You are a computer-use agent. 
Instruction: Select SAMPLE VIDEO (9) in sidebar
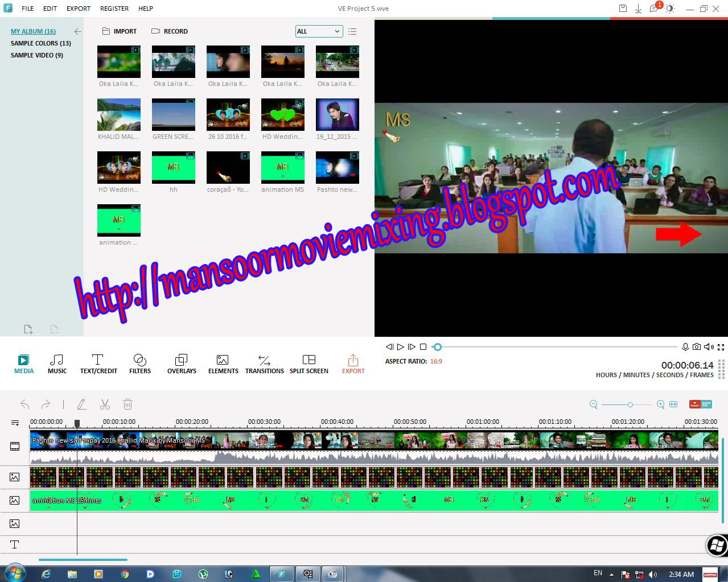[37, 55]
